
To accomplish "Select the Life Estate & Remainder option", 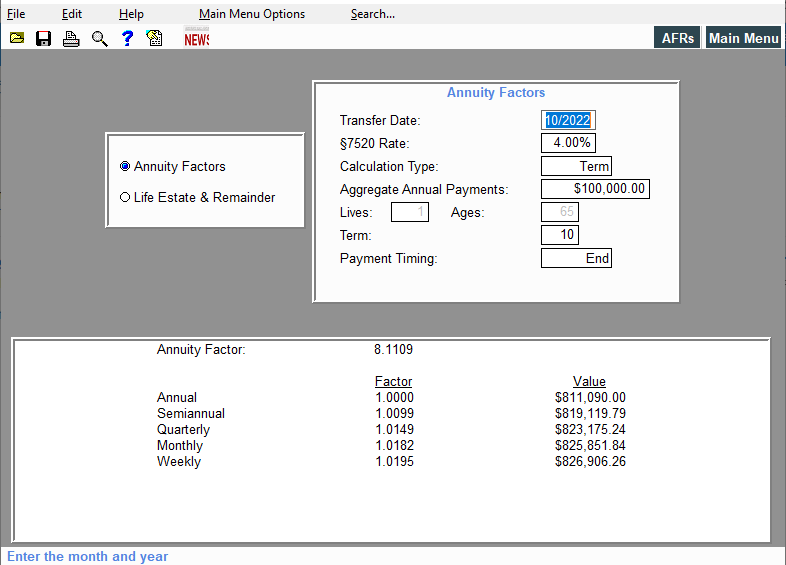I will (125, 198).
